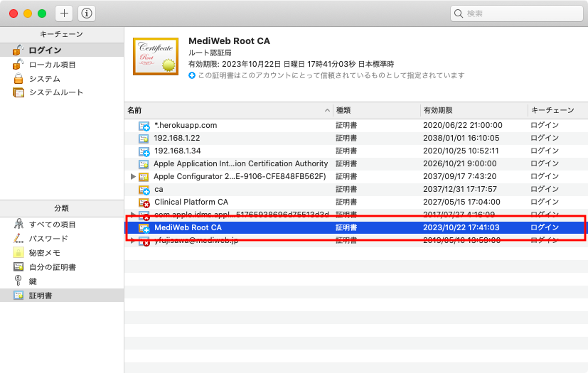Click the 2038/01/01 16:10:05 expiry cell
Viewport: 588px width, 373px height.
(461, 138)
